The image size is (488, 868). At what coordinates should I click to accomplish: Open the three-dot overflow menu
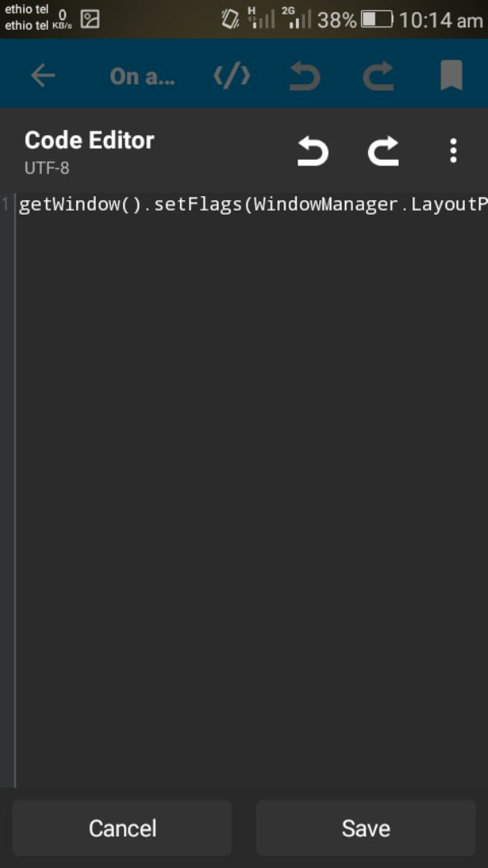(x=453, y=150)
